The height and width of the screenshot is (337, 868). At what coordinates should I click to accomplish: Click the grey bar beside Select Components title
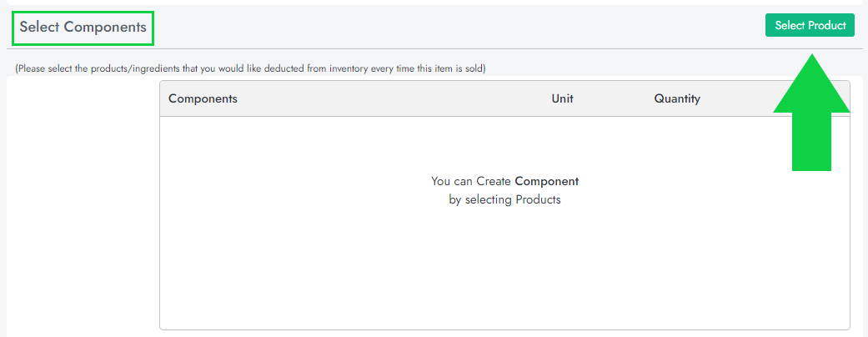click(459, 28)
